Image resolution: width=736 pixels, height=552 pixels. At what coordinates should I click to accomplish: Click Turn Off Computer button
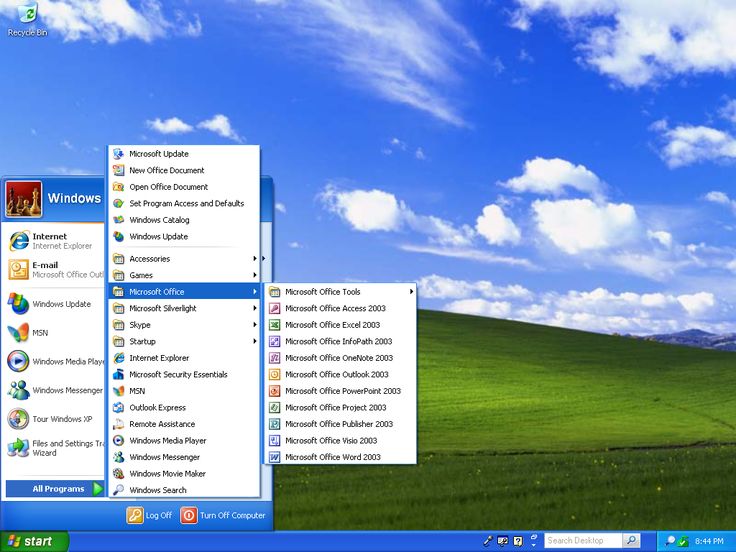[x=223, y=515]
